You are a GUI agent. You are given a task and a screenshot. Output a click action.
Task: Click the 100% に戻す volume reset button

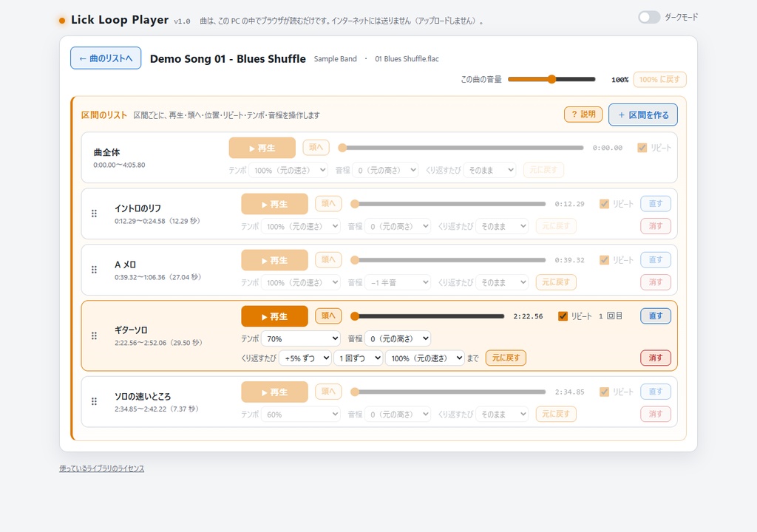pyautogui.click(x=659, y=80)
